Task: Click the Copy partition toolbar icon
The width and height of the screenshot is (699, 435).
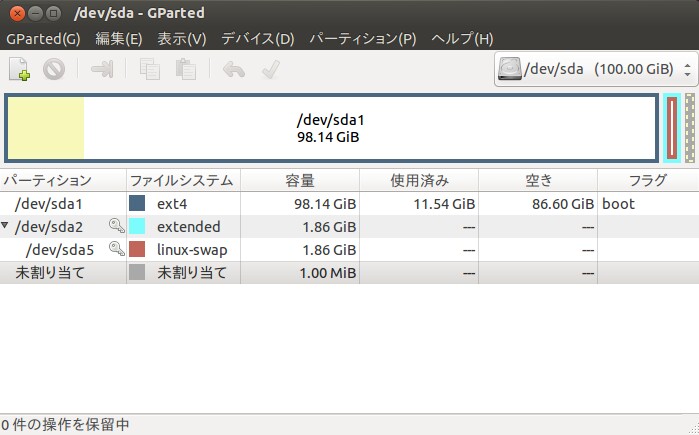Action: [151, 69]
